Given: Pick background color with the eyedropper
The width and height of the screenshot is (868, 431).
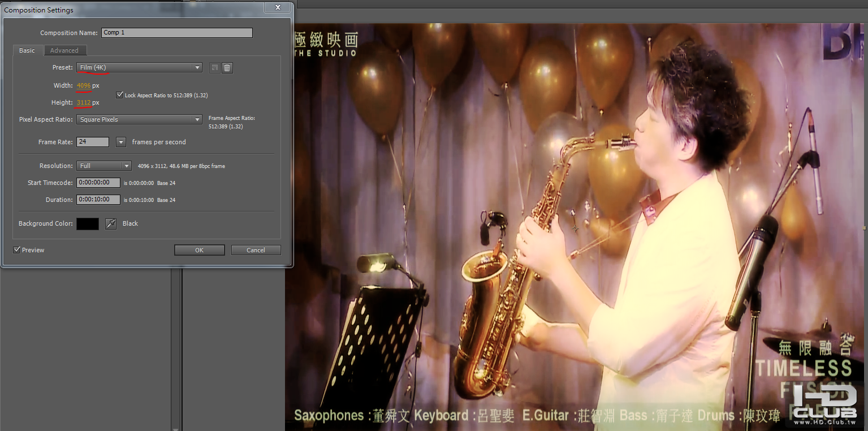Looking at the screenshot, I should click(111, 224).
